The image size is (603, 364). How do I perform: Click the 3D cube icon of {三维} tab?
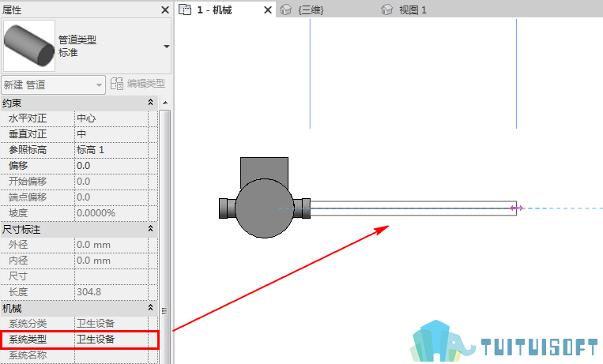(x=285, y=10)
